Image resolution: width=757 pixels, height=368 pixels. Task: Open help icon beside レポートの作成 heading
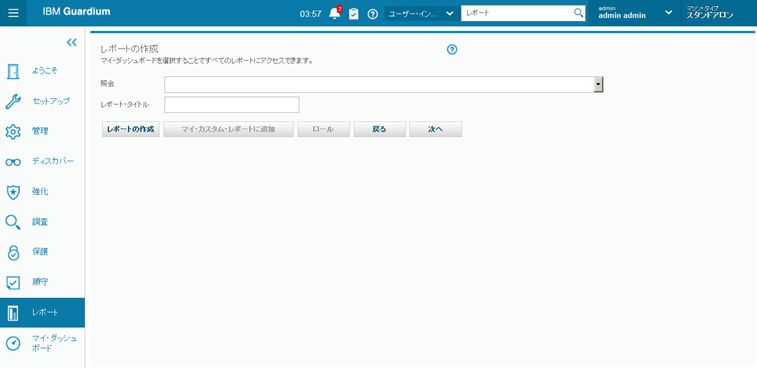click(x=452, y=50)
